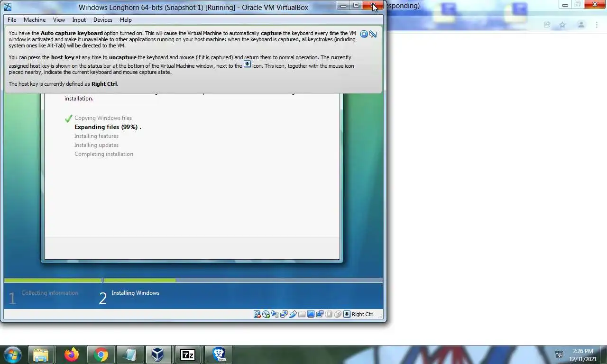Click the keyboard capture arrow icon
The width and height of the screenshot is (607, 364).
(x=347, y=314)
